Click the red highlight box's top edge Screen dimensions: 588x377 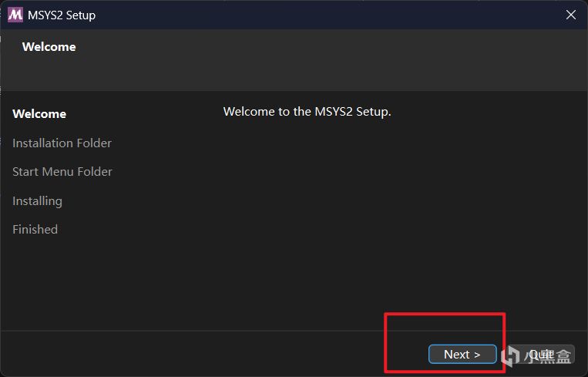[x=444, y=313]
